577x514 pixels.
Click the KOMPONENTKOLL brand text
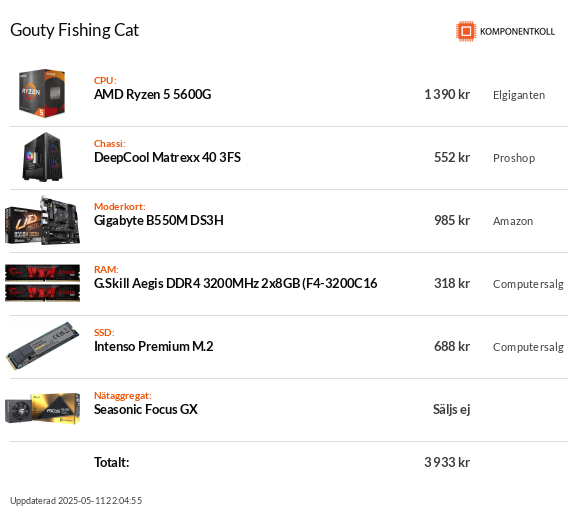[517, 32]
